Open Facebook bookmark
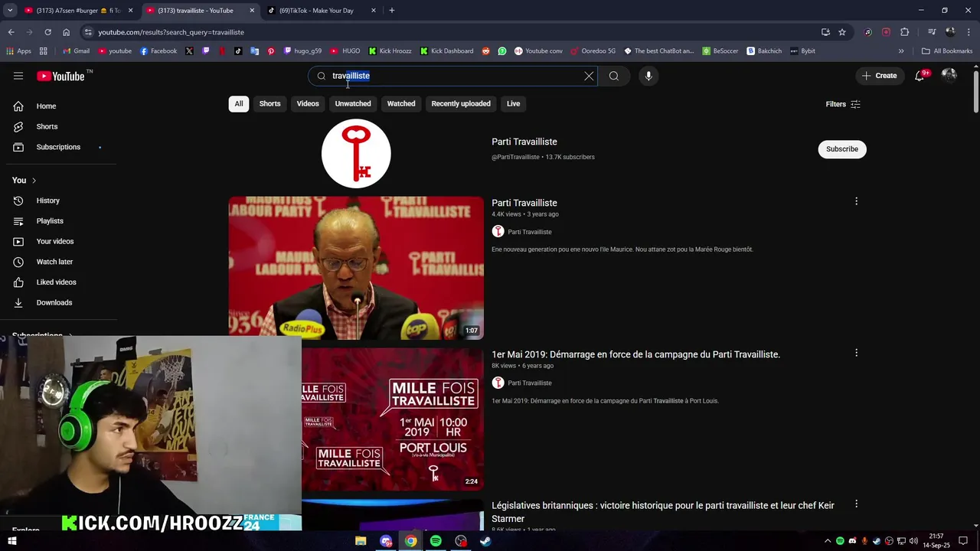 click(158, 51)
